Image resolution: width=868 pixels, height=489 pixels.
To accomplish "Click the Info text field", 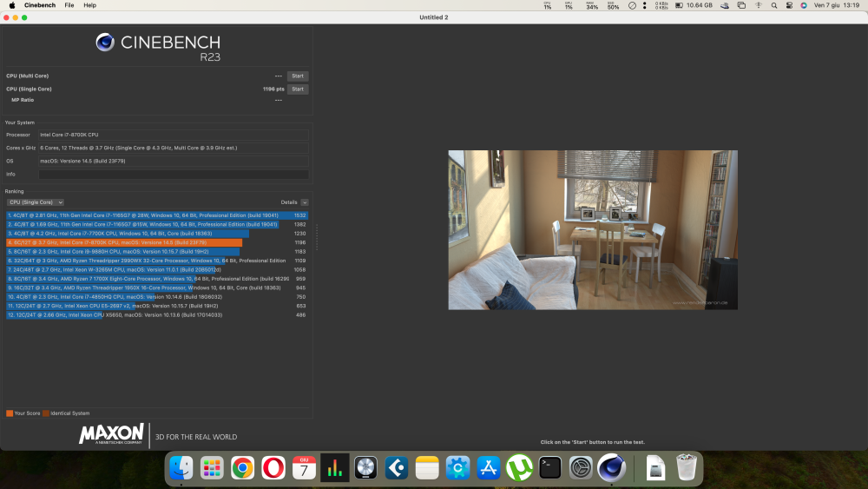I will coord(174,174).
